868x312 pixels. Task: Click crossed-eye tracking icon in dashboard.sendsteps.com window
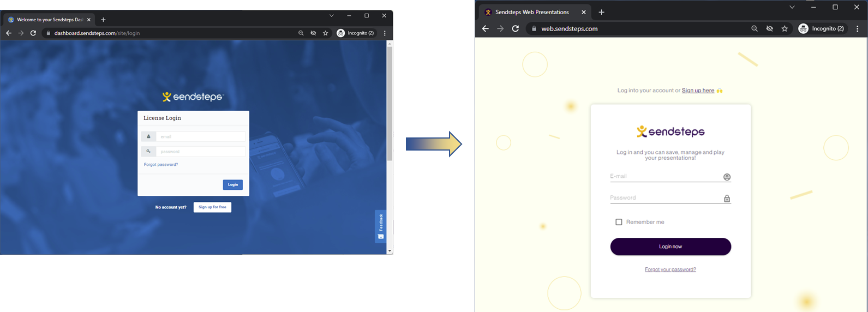[313, 33]
